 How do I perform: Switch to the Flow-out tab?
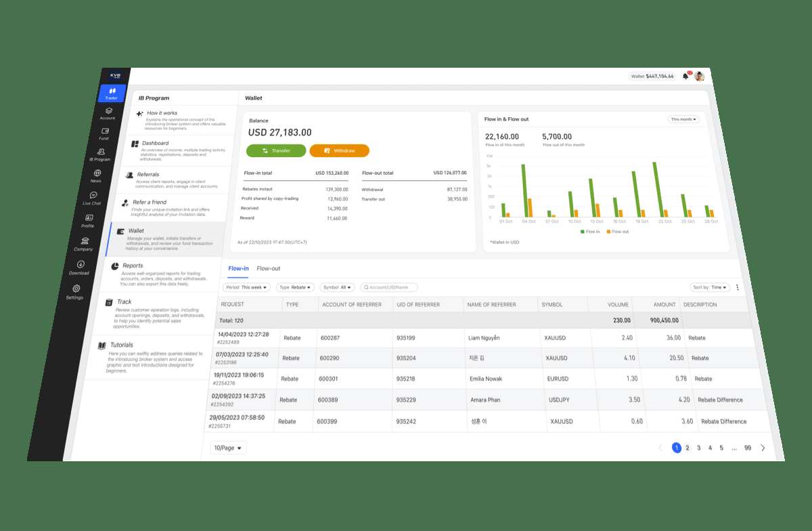[268, 269]
